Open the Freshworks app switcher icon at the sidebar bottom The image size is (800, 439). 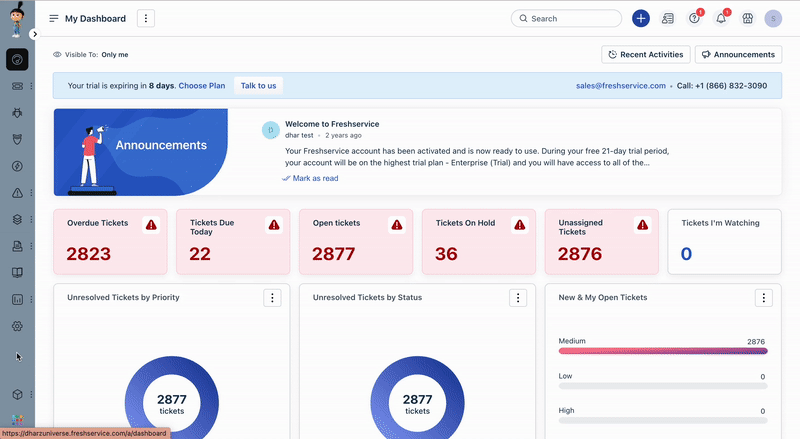tap(17, 420)
